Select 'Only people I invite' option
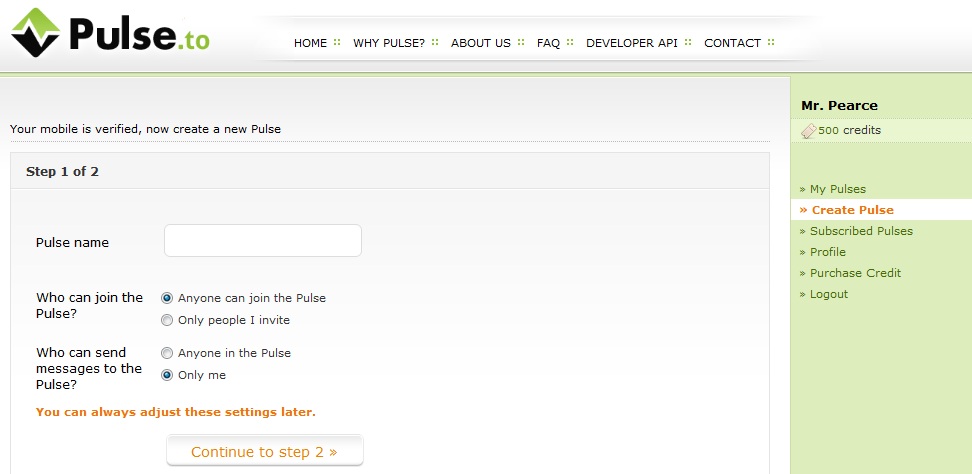Image resolution: width=972 pixels, height=474 pixels. (x=167, y=320)
